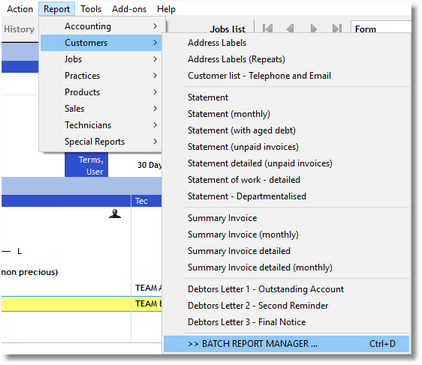Choose the Address Labels report

(x=286, y=43)
